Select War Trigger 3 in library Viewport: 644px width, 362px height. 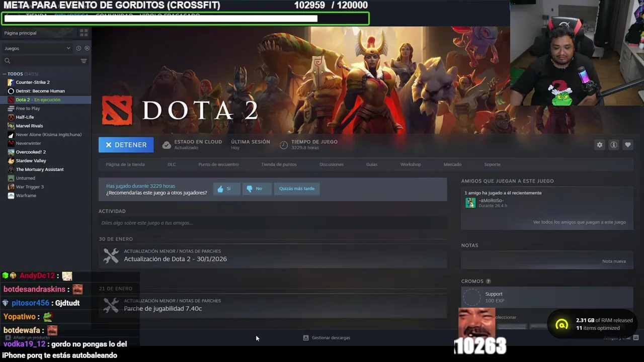(30, 187)
